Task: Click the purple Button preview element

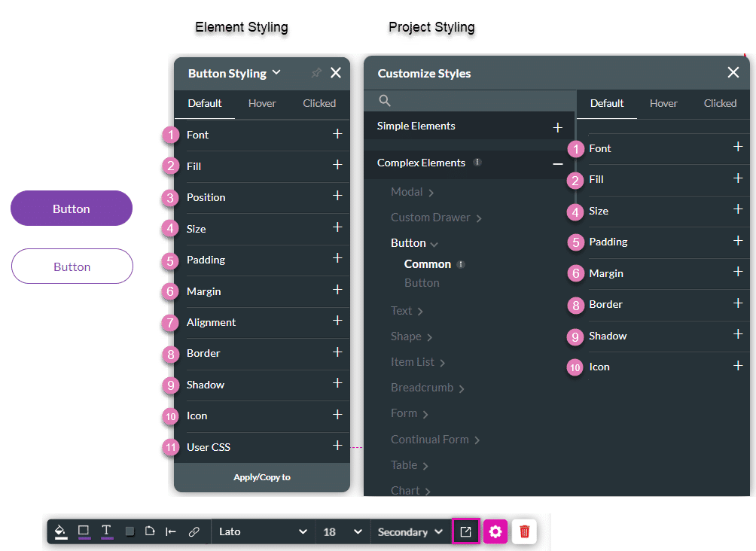Action: [x=71, y=208]
